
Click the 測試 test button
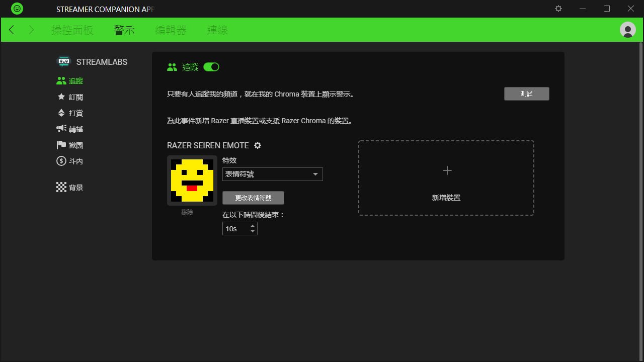coord(527,94)
